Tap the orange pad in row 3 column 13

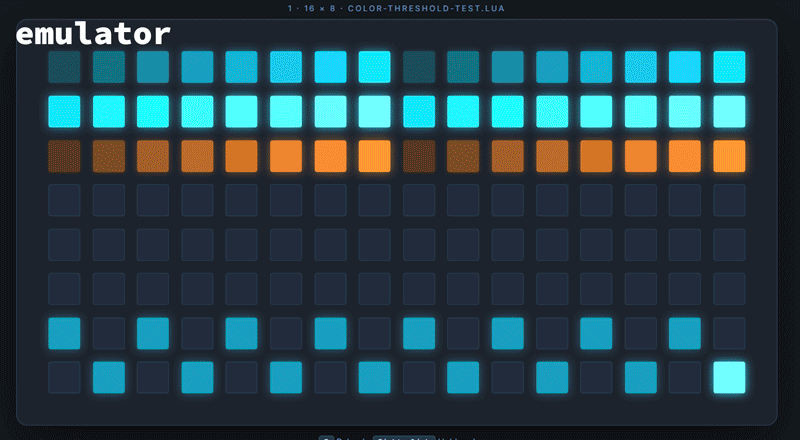596,156
